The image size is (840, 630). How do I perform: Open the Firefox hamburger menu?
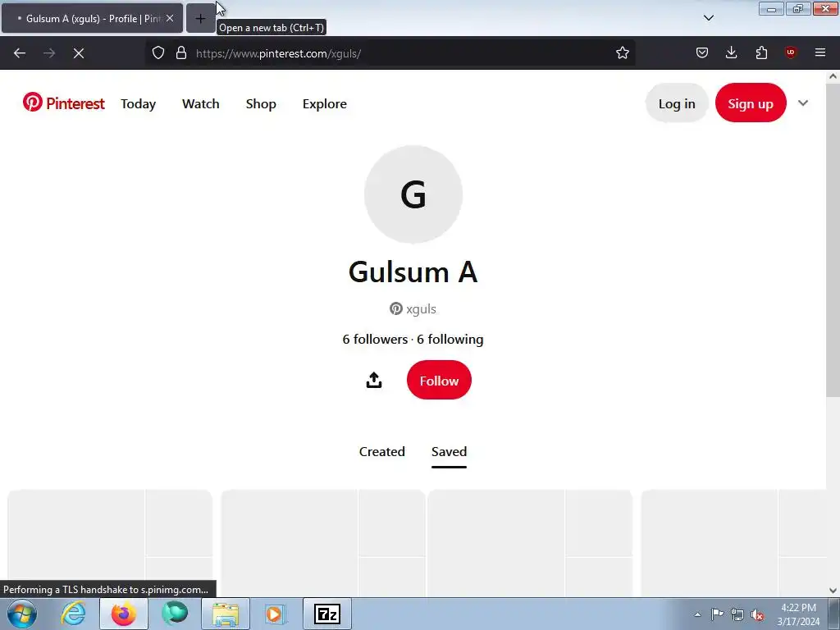(x=820, y=52)
